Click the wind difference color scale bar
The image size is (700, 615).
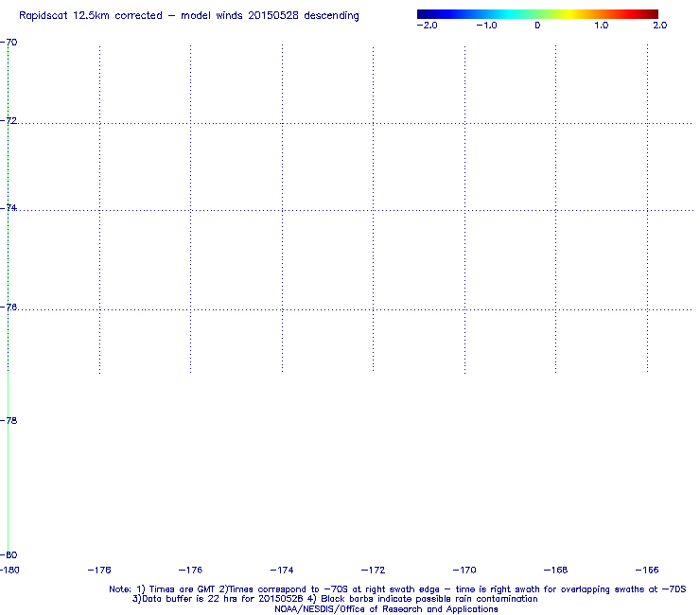537,14
